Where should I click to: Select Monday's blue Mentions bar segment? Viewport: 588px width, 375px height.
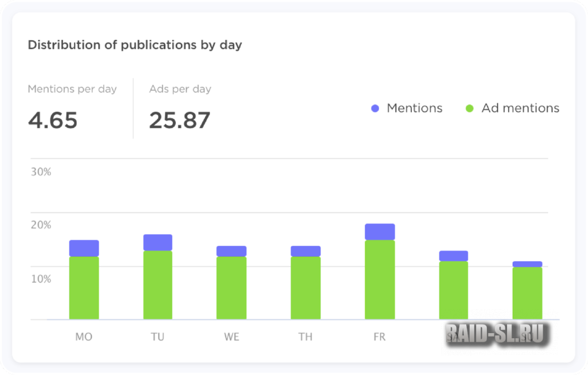(84, 248)
